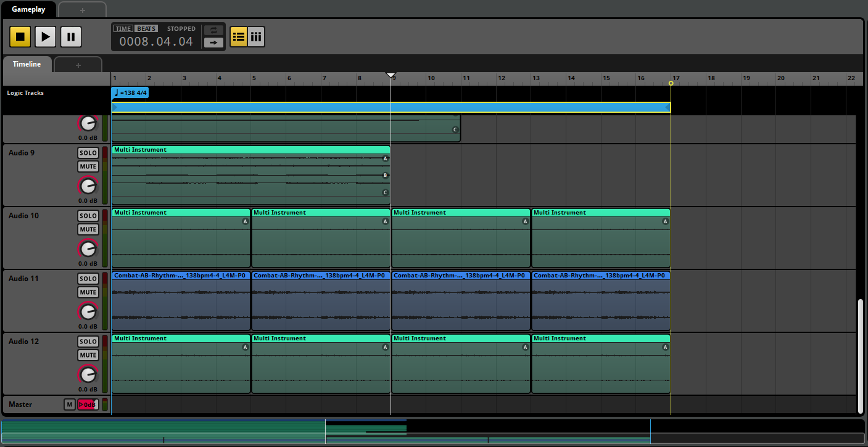Click the A badge on first Audio 10 clip
The height and width of the screenshot is (447, 868).
point(245,221)
